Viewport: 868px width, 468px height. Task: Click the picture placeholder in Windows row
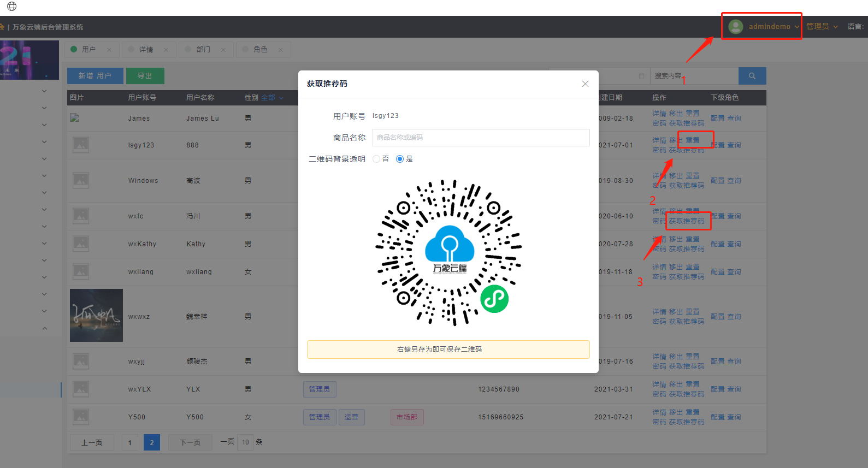pos(81,180)
